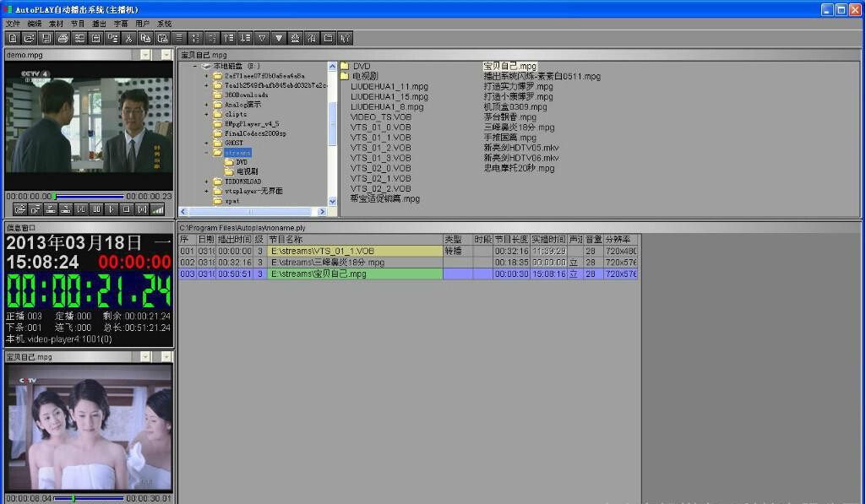Play the demo.mpg preview
This screenshot has height=504, width=866.
[112, 209]
